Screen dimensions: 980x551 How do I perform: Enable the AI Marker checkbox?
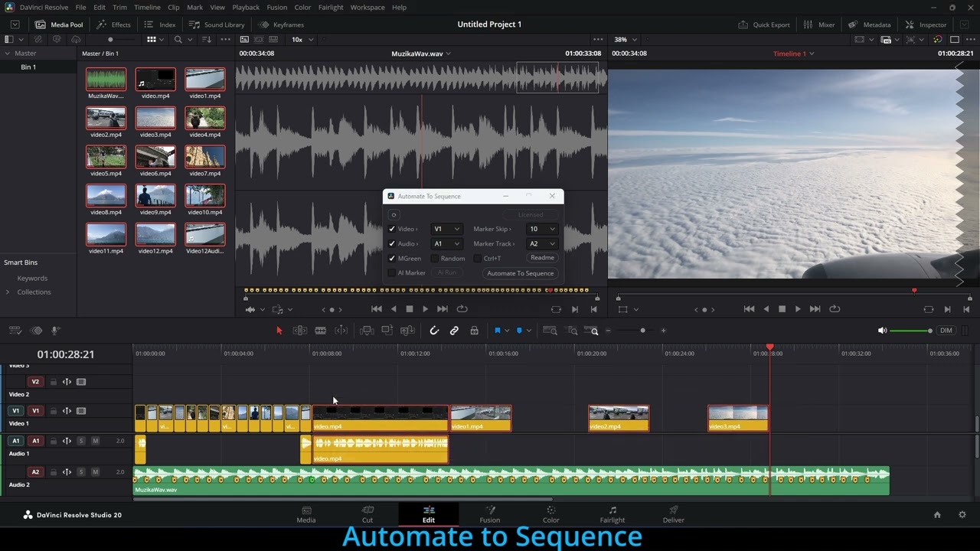[x=392, y=272]
